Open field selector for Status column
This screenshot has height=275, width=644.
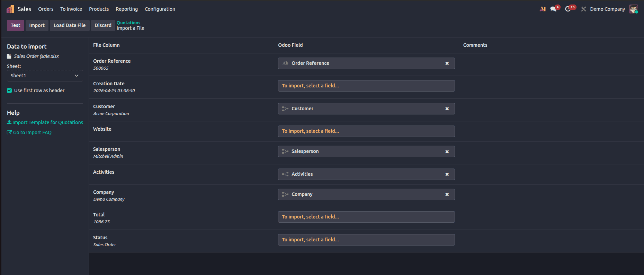point(366,240)
